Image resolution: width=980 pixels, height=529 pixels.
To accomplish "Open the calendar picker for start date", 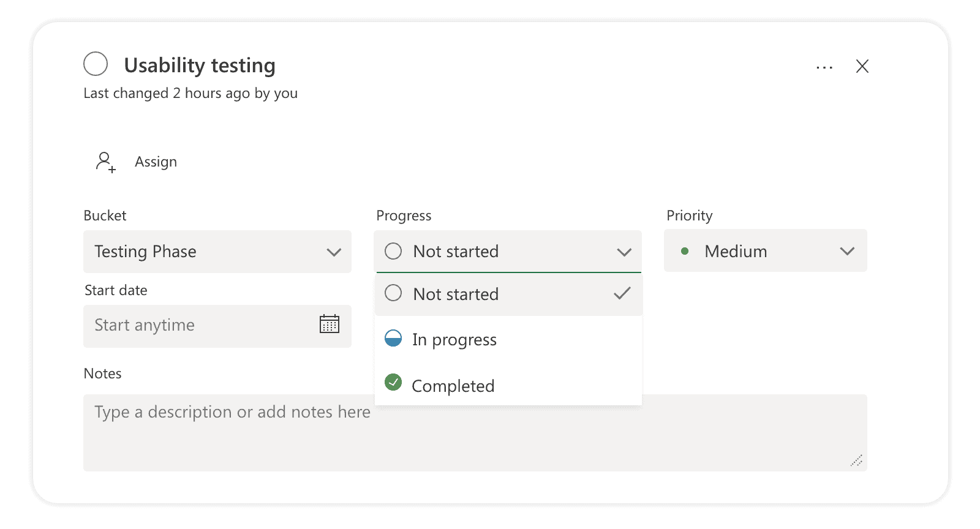I will click(330, 325).
